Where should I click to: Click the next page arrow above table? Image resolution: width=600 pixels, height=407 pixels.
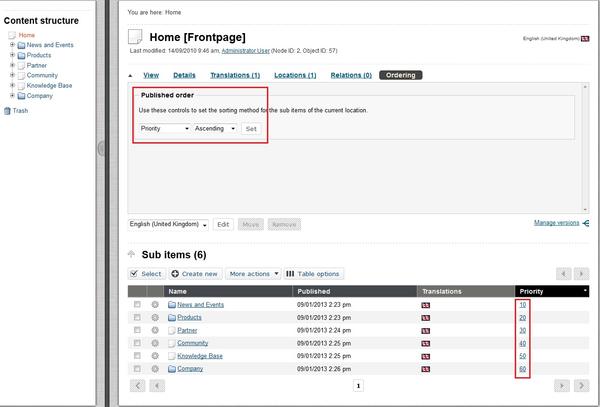[582, 274]
